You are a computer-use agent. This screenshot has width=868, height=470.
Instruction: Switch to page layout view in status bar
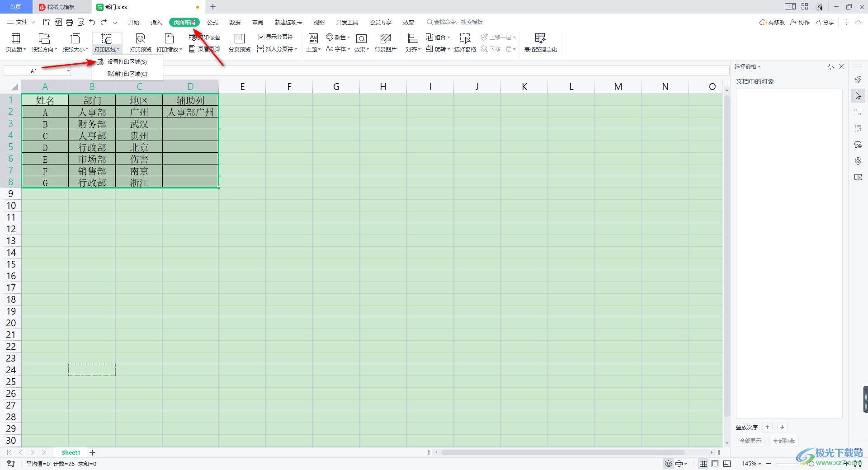715,464
